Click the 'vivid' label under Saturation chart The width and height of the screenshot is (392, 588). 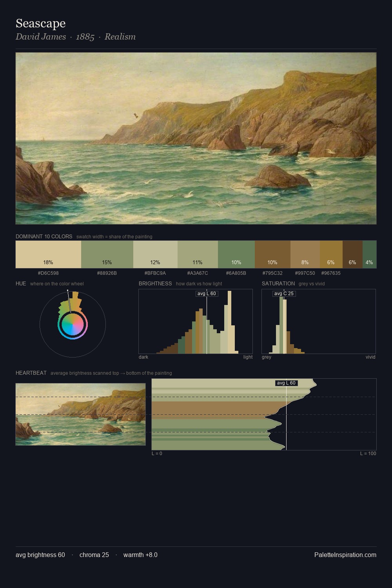click(370, 357)
